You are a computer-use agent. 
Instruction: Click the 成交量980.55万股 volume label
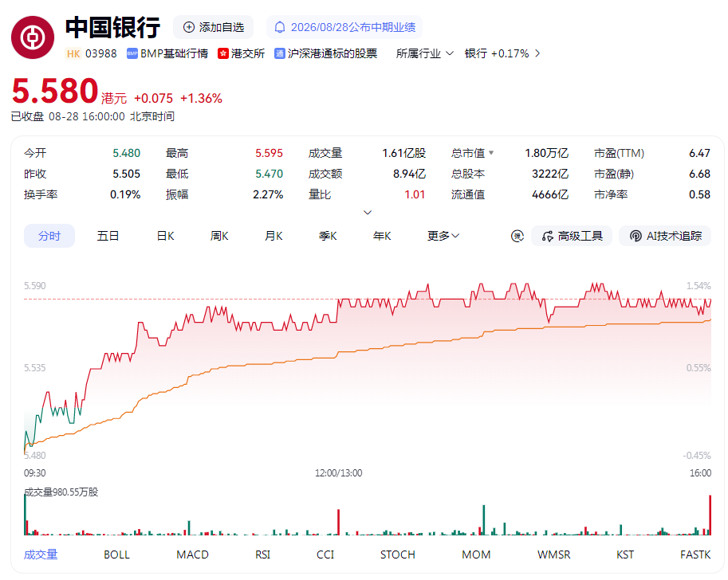click(x=61, y=492)
